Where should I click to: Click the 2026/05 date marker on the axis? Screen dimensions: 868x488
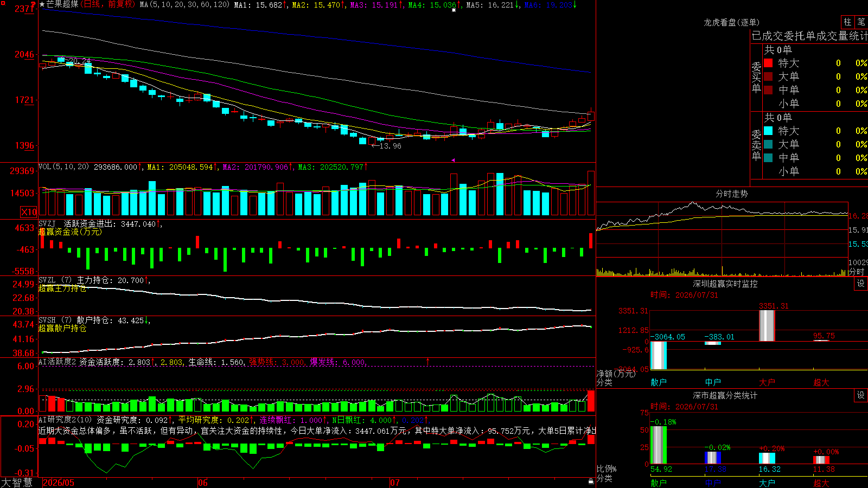tap(59, 483)
